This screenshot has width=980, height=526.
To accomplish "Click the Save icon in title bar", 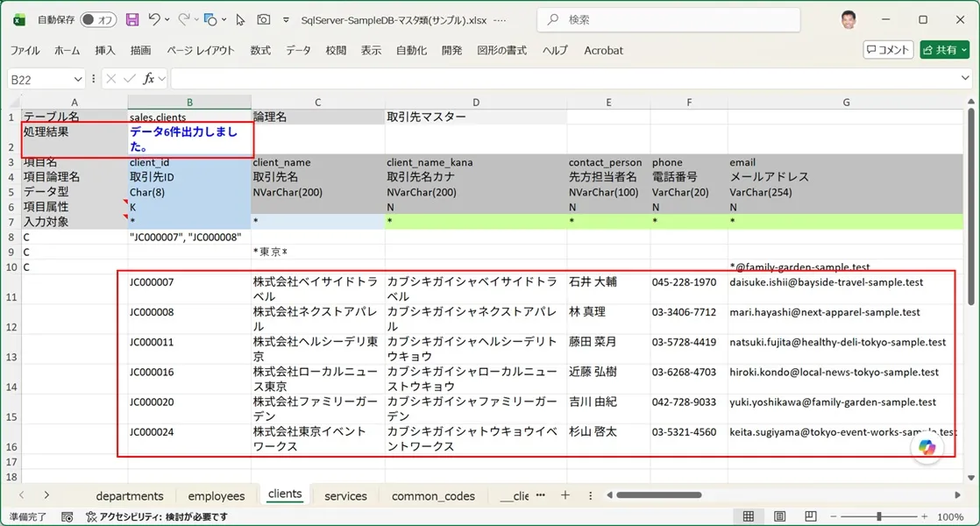I will pyautogui.click(x=131, y=19).
